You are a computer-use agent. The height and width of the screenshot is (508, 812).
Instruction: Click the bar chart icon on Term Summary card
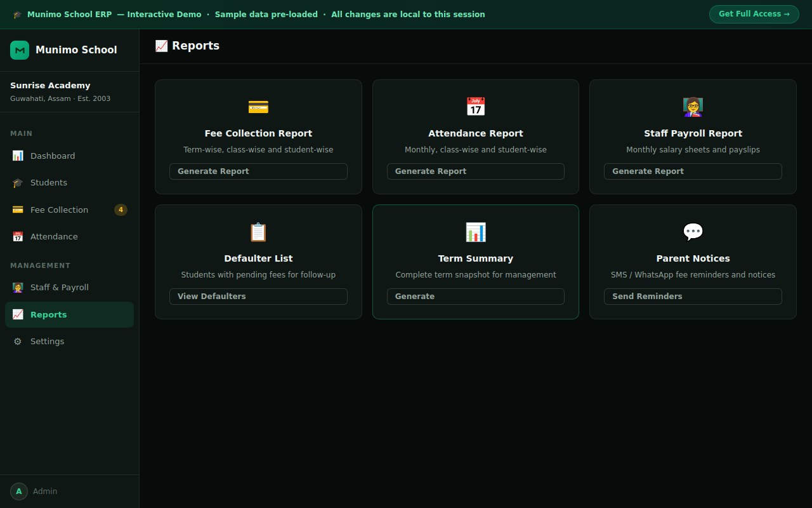(476, 232)
